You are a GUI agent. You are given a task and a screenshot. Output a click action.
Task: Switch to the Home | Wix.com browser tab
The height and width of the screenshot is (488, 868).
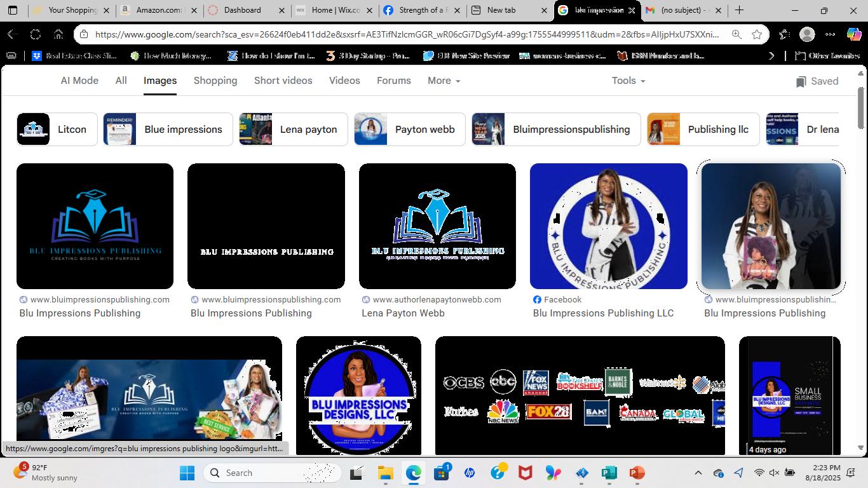[x=334, y=10]
